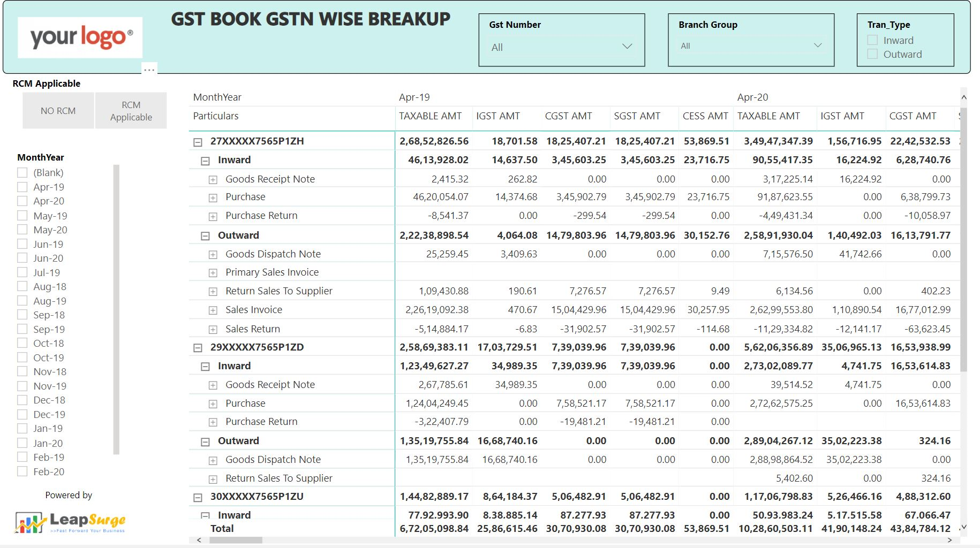Expand Goods Dispatch Note under 27XXXXX7565P1ZH
980x548 pixels.
[x=213, y=255]
